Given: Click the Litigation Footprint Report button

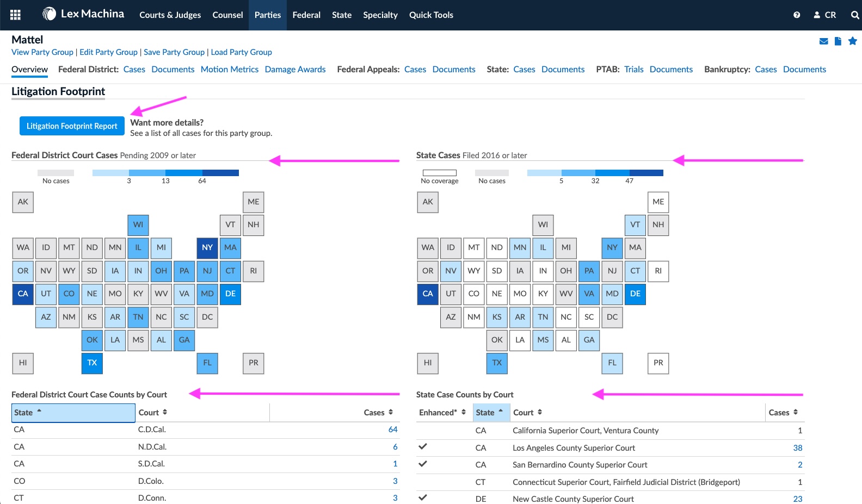Looking at the screenshot, I should pos(72,126).
